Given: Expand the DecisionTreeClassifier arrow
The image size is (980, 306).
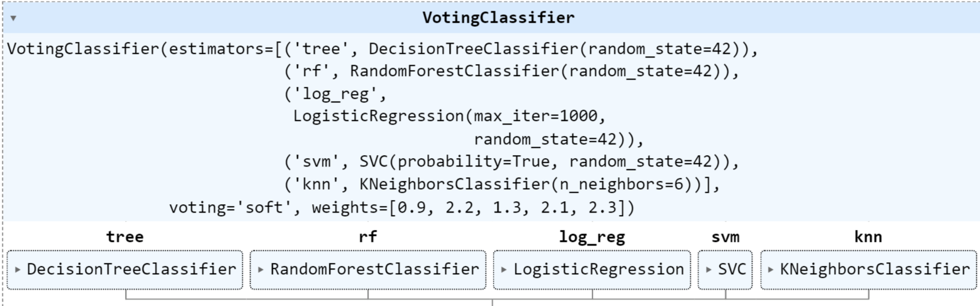Looking at the screenshot, I should (17, 270).
